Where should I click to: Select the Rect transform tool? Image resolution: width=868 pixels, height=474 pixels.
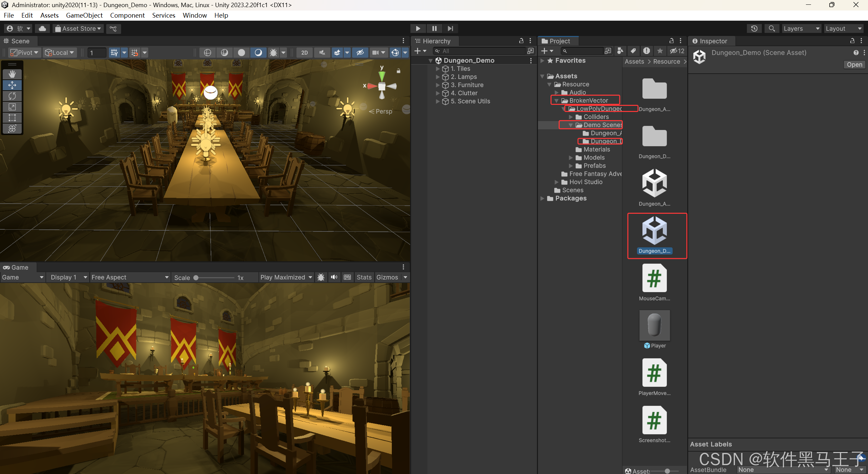coord(12,118)
